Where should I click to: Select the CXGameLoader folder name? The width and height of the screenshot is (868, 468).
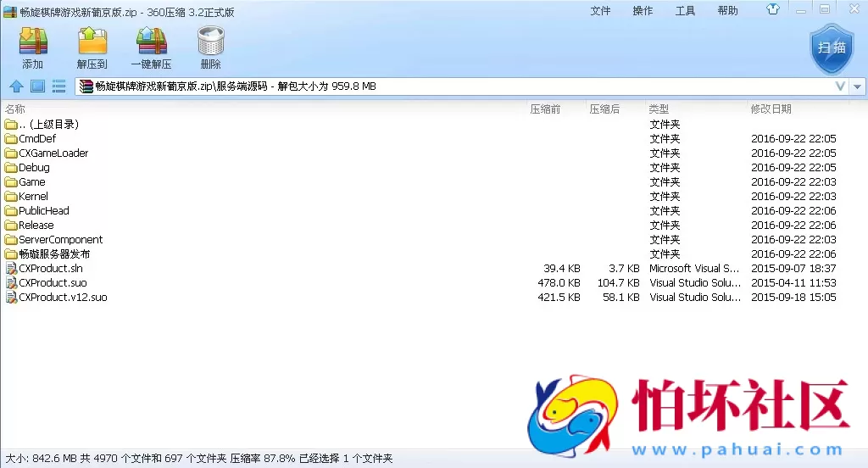pyautogui.click(x=53, y=153)
